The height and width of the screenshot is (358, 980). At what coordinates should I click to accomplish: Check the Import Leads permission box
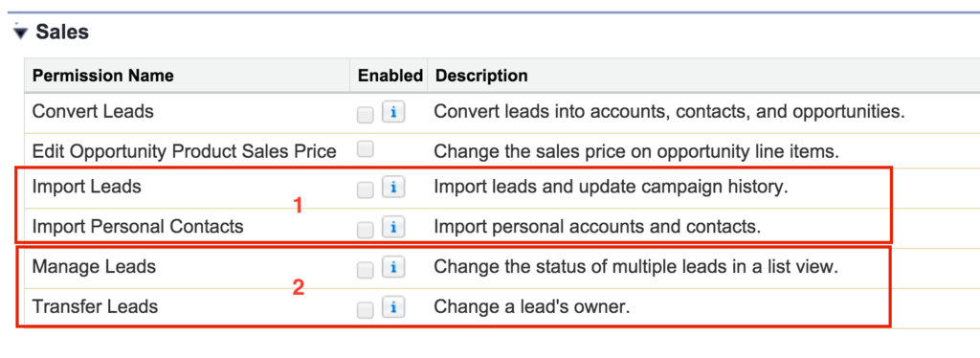click(x=365, y=190)
